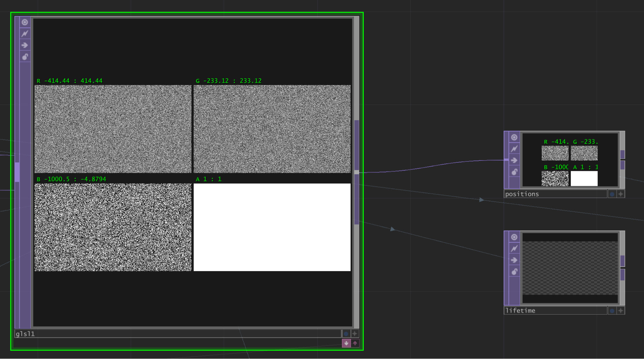644x359 pixels.
Task: Click plus flag icon on glsl1 node
Action: click(355, 334)
